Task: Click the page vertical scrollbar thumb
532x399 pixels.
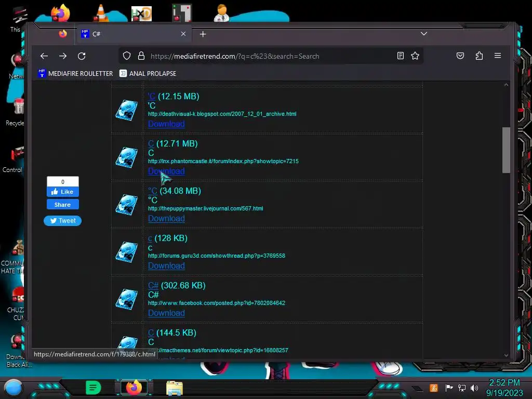Action: 506,150
